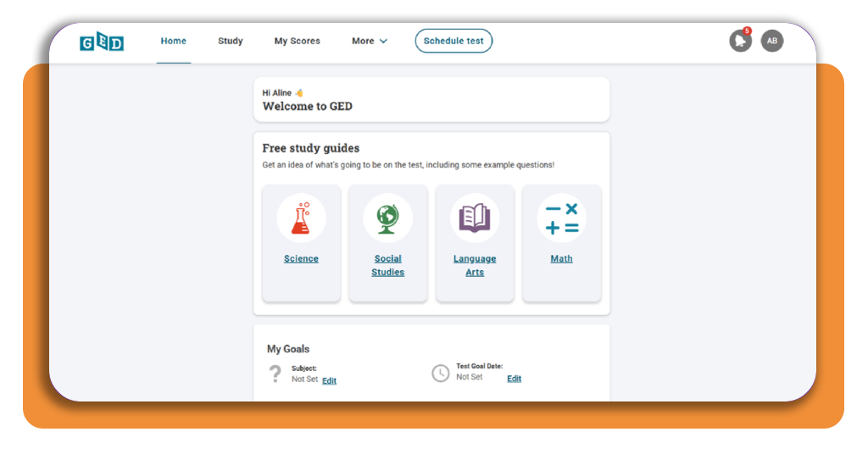Switch to My Scores tab

click(x=298, y=41)
